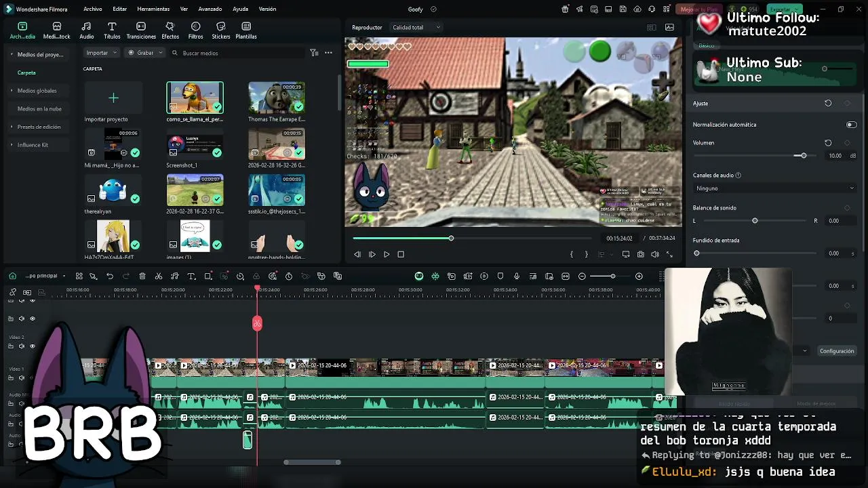Image resolution: width=868 pixels, height=488 pixels.
Task: Click the mark out curly brace icon
Action: point(586,254)
